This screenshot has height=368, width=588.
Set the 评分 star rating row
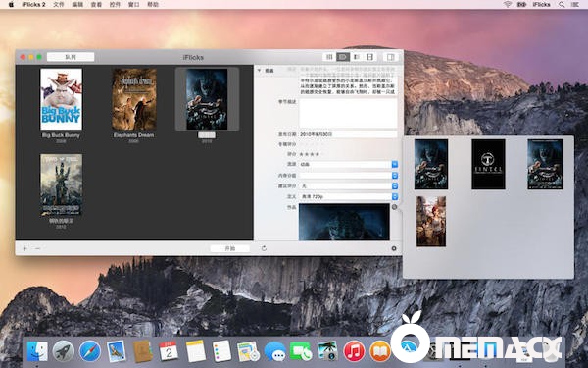coord(310,154)
